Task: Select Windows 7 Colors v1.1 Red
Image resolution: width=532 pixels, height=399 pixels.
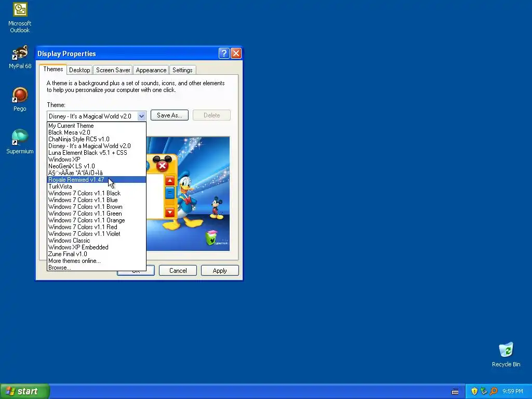Action: click(x=96, y=227)
